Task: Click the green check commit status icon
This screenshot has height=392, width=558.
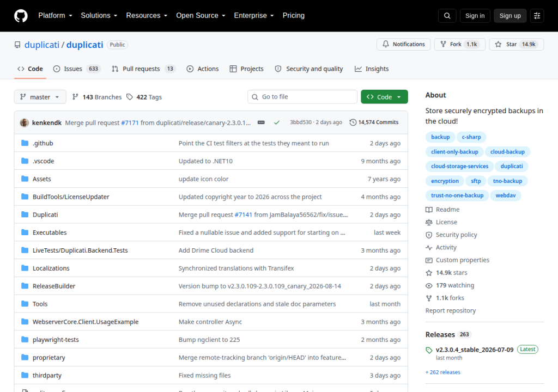Action: (276, 122)
